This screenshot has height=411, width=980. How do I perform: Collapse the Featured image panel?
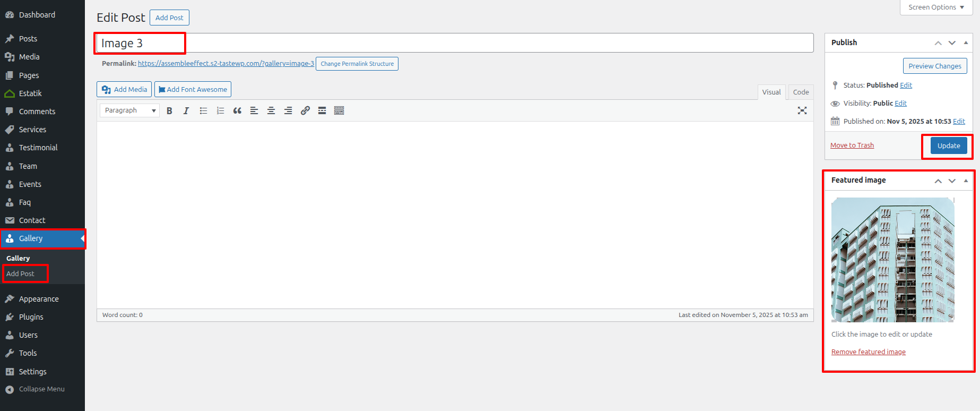(966, 181)
